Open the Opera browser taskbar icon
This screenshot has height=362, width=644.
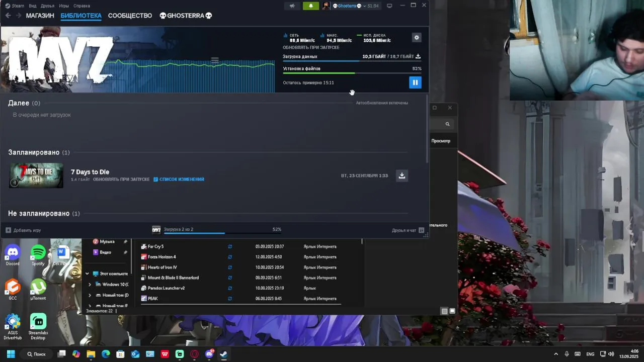[x=194, y=354]
